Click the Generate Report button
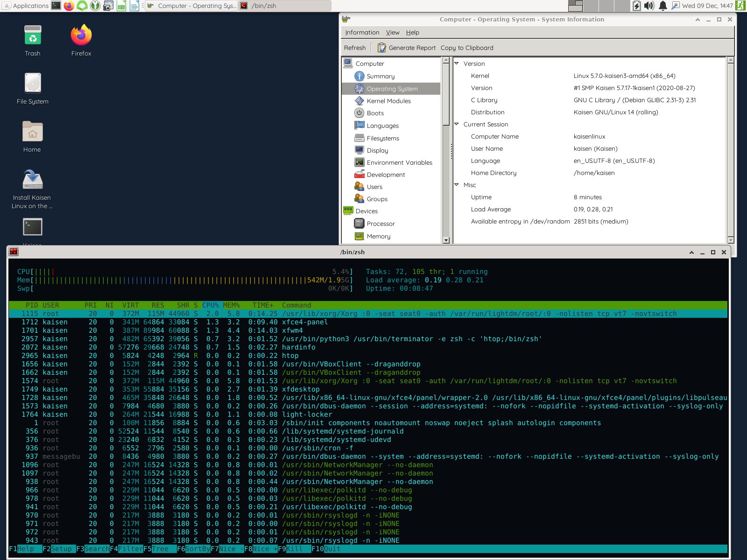Image resolution: width=747 pixels, height=560 pixels. (x=407, y=47)
